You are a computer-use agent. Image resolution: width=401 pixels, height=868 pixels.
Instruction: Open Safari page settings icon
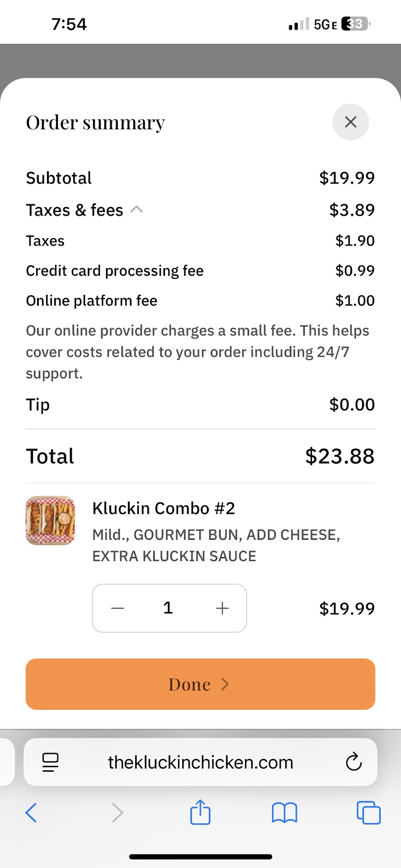[50, 762]
